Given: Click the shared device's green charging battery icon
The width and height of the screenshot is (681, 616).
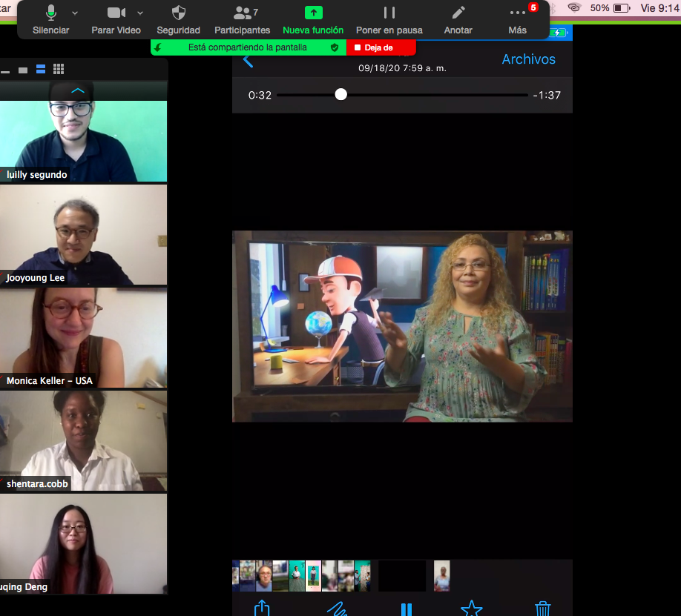Looking at the screenshot, I should click(x=558, y=33).
